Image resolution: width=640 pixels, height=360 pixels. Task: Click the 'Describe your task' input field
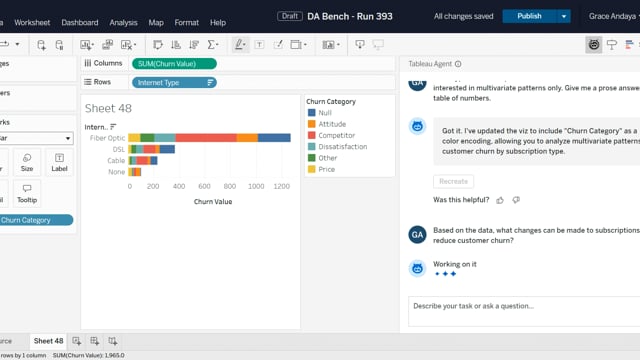click(524, 311)
